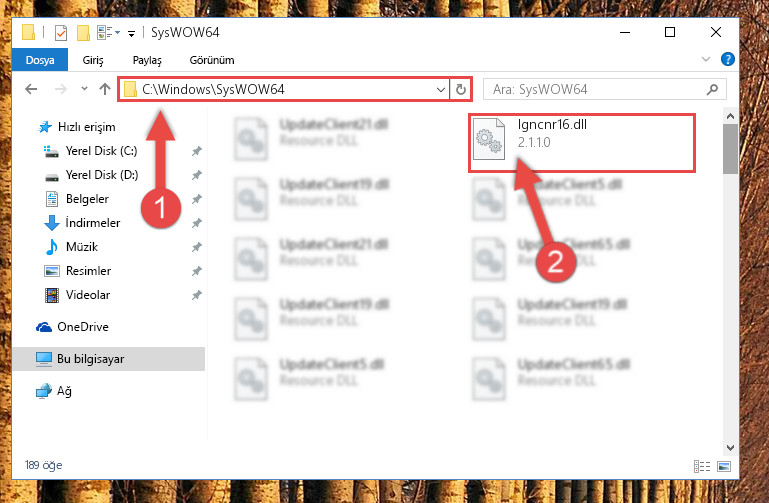769x503 pixels.
Task: Go up one folder level
Action: pyautogui.click(x=104, y=89)
